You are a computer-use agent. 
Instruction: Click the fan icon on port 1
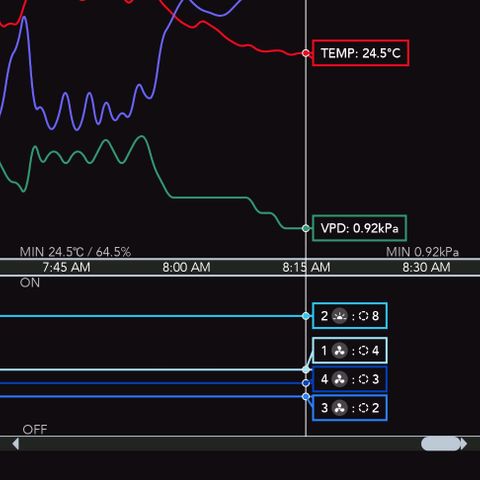(340, 350)
